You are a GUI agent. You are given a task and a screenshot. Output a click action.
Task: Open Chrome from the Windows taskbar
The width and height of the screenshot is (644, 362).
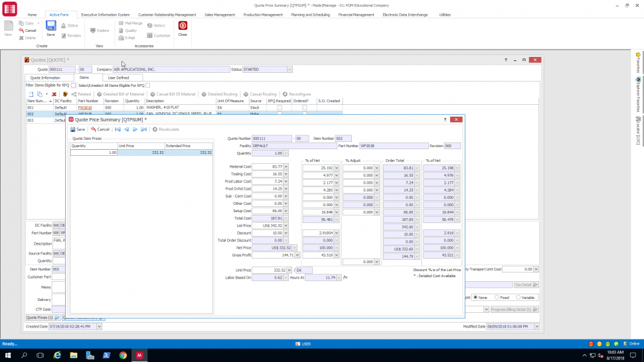pos(123,355)
